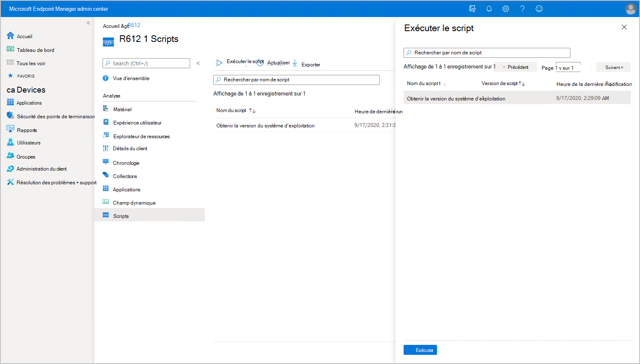Open Champ dynamique

click(134, 203)
